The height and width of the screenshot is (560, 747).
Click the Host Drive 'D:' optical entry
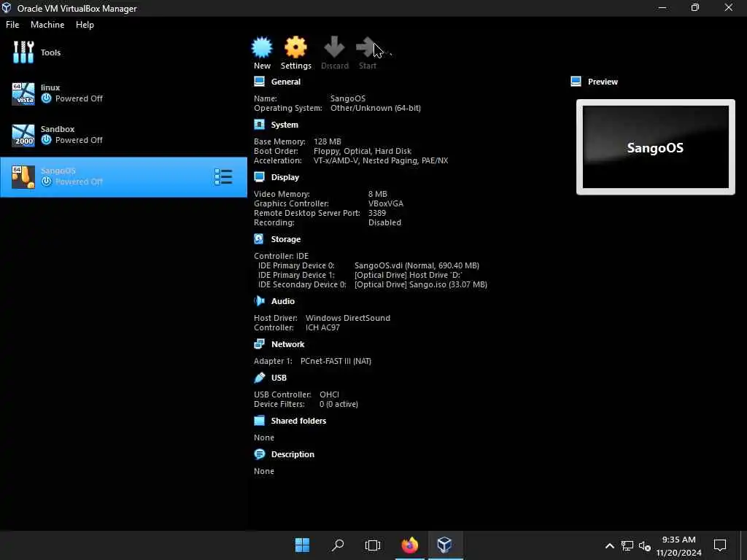pyautogui.click(x=409, y=275)
